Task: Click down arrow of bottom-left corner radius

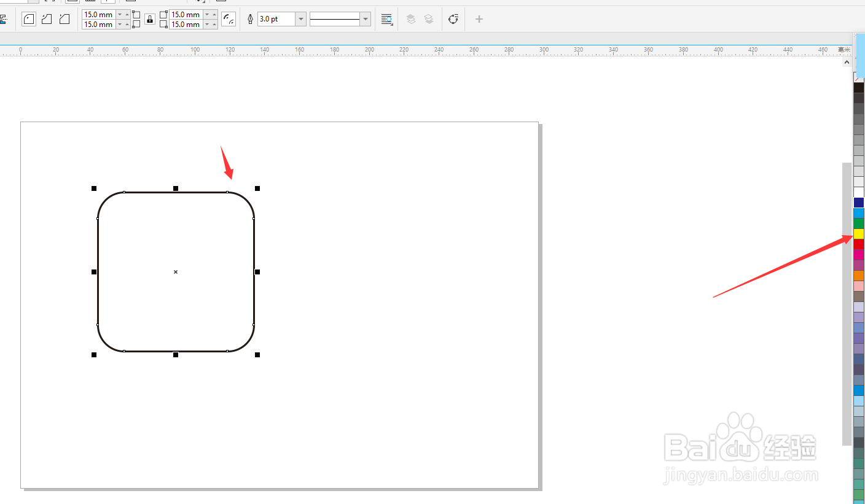Action: (x=120, y=24)
